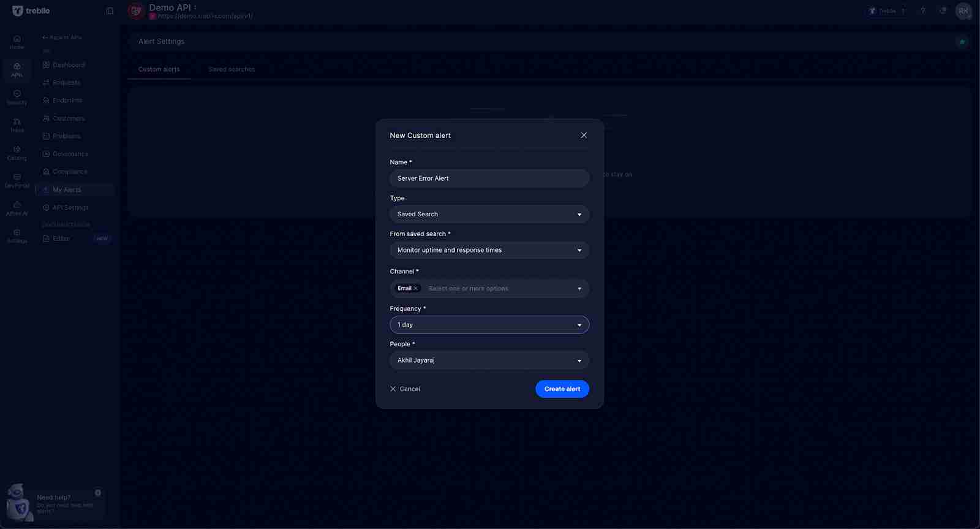This screenshot has height=529, width=980.
Task: Open the notifications icon in the header
Action: click(x=943, y=11)
